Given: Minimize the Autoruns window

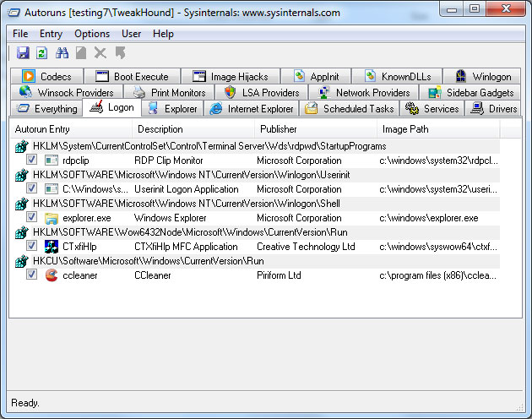Looking at the screenshot, I should (452, 8).
